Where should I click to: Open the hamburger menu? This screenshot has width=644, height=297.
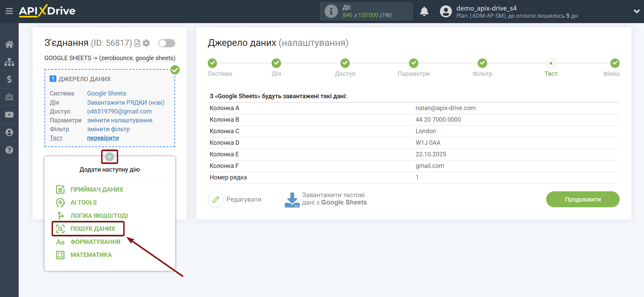click(9, 11)
